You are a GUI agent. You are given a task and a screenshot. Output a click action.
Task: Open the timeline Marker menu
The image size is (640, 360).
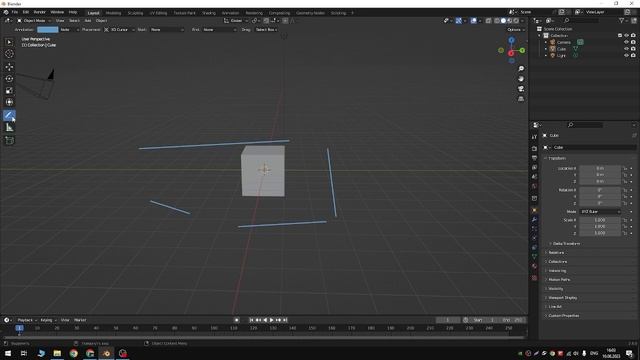(80, 320)
